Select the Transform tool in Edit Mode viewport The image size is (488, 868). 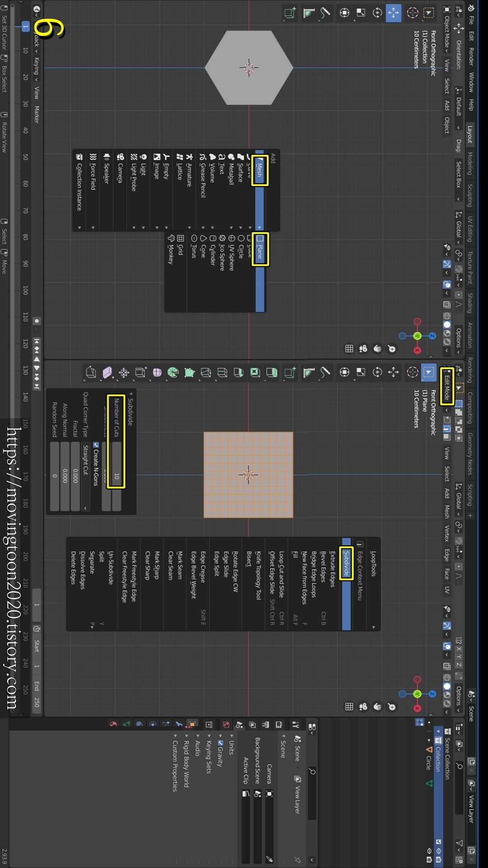click(x=344, y=372)
